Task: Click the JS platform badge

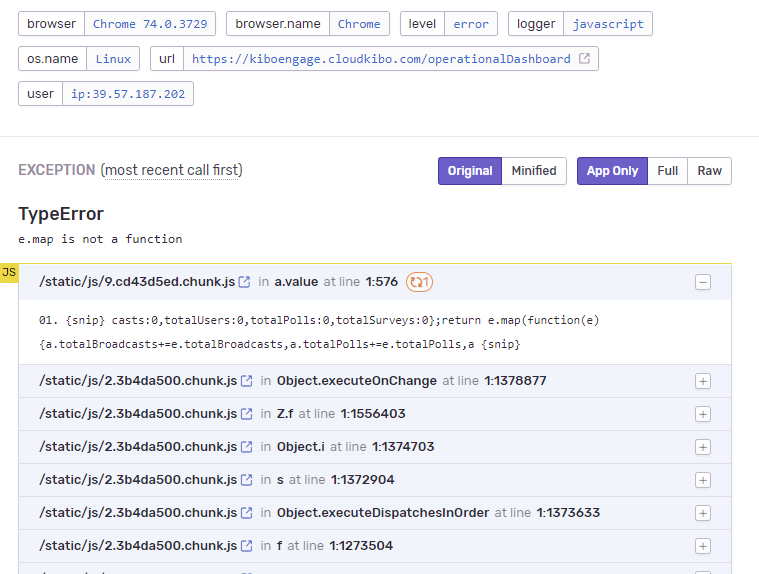Action: tap(9, 272)
